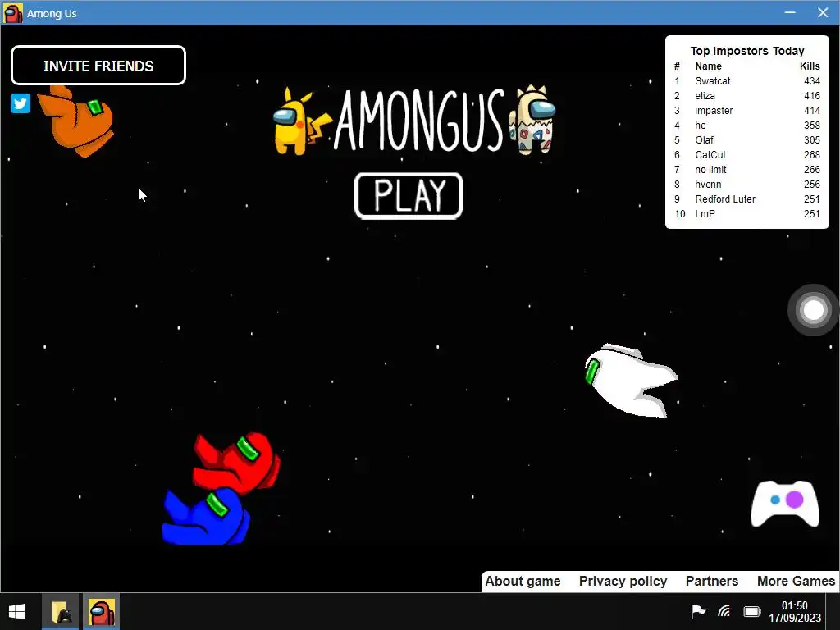The image size is (840, 630).
Task: Select hvcnn in the leaderboard
Action: [x=708, y=185]
